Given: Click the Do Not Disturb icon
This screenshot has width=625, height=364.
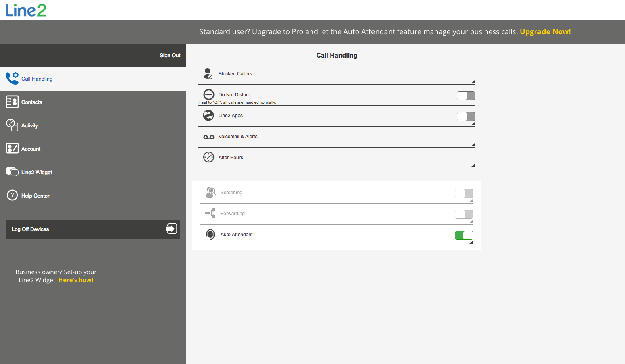Looking at the screenshot, I should tap(208, 94).
